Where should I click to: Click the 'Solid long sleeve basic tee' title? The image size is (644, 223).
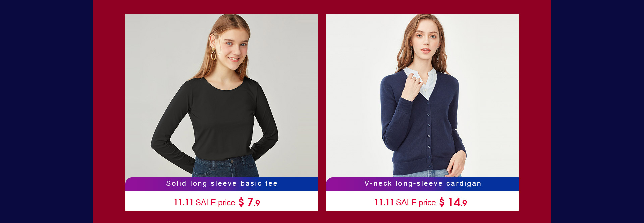pos(222,183)
